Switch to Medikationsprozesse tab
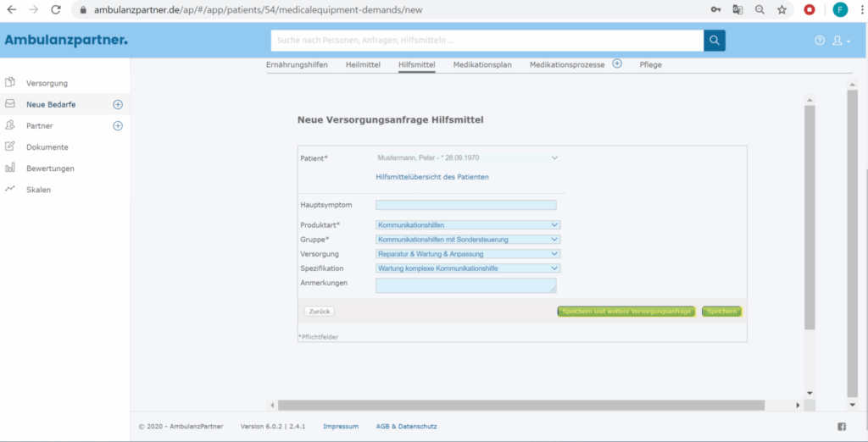868x442 pixels. pyautogui.click(x=567, y=64)
